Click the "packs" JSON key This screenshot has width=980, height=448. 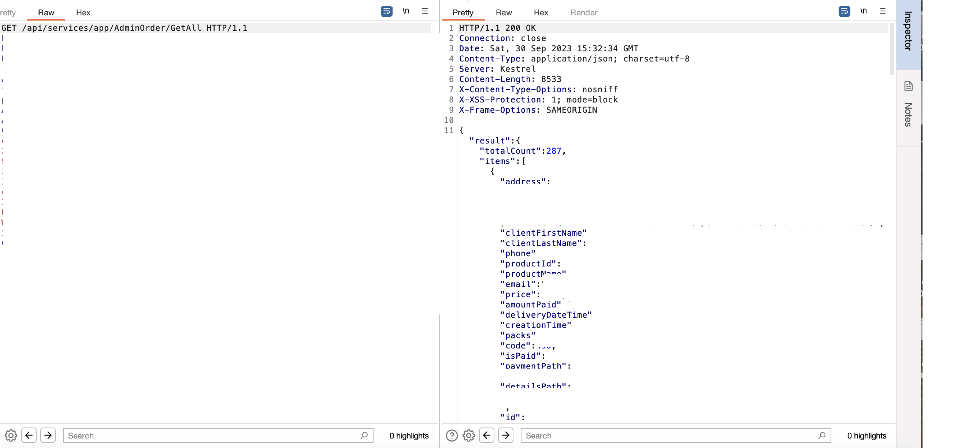pos(517,335)
